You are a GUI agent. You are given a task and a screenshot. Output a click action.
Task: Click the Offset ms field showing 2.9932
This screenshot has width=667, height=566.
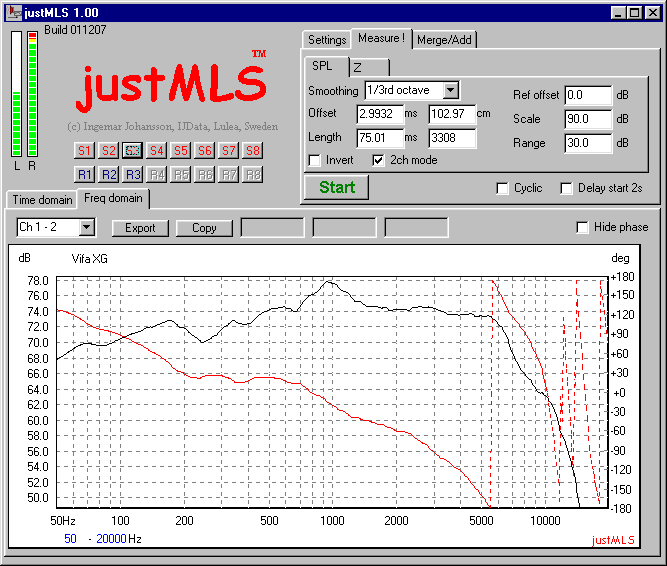(380, 114)
